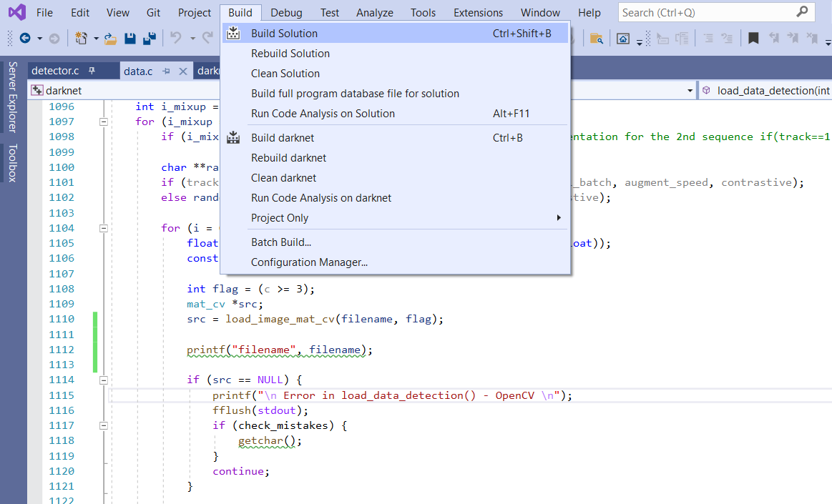Close the data.c tab
The height and width of the screenshot is (504, 832).
coord(183,71)
